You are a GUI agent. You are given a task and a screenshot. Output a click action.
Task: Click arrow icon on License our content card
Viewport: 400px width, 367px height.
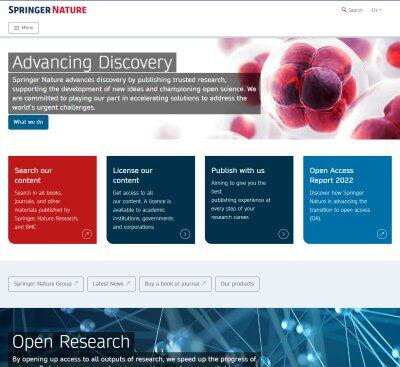coord(185,234)
